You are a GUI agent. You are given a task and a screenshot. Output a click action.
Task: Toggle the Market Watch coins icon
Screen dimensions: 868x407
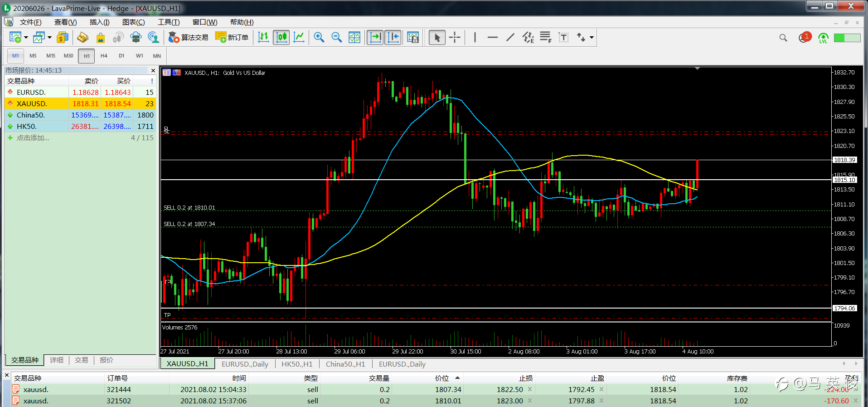(63, 38)
